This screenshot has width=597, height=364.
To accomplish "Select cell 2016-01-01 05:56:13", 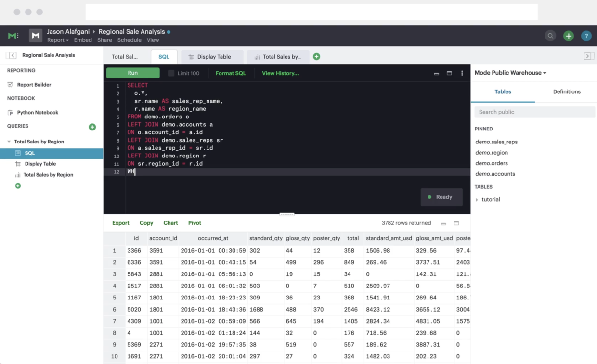I will pos(213,274).
